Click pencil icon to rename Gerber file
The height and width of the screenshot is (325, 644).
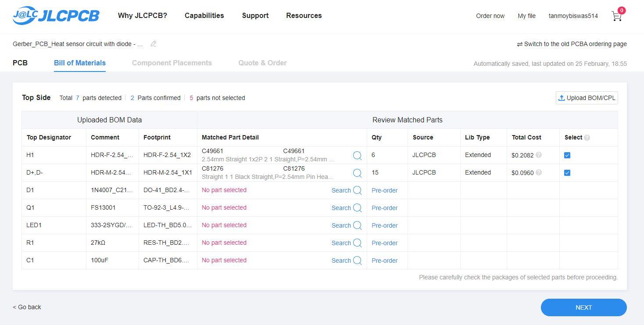[x=153, y=44]
